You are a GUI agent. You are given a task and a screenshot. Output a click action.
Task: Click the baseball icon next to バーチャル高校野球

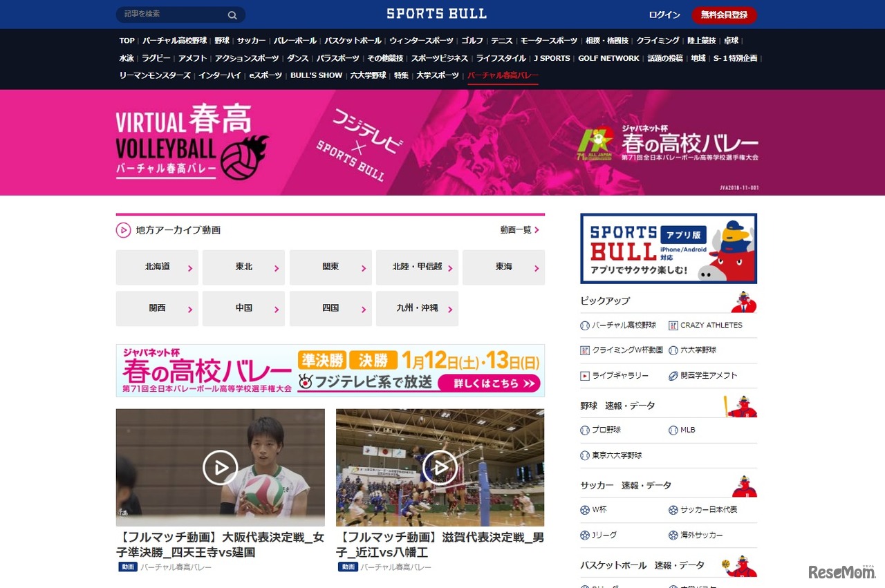pyautogui.click(x=585, y=325)
